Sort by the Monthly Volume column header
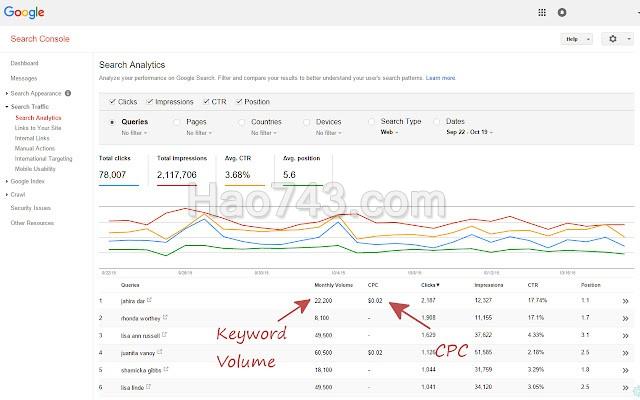Image resolution: width=640 pixels, height=400 pixels. (x=333, y=285)
